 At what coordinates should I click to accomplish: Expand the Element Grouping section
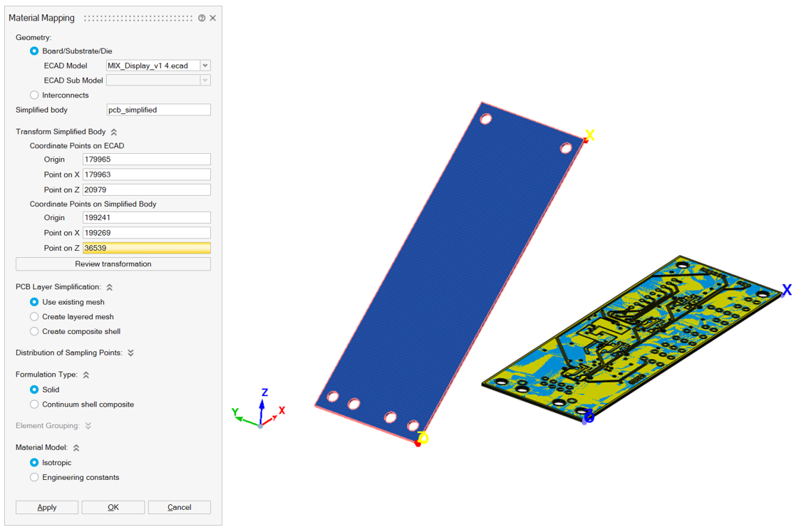pos(88,426)
